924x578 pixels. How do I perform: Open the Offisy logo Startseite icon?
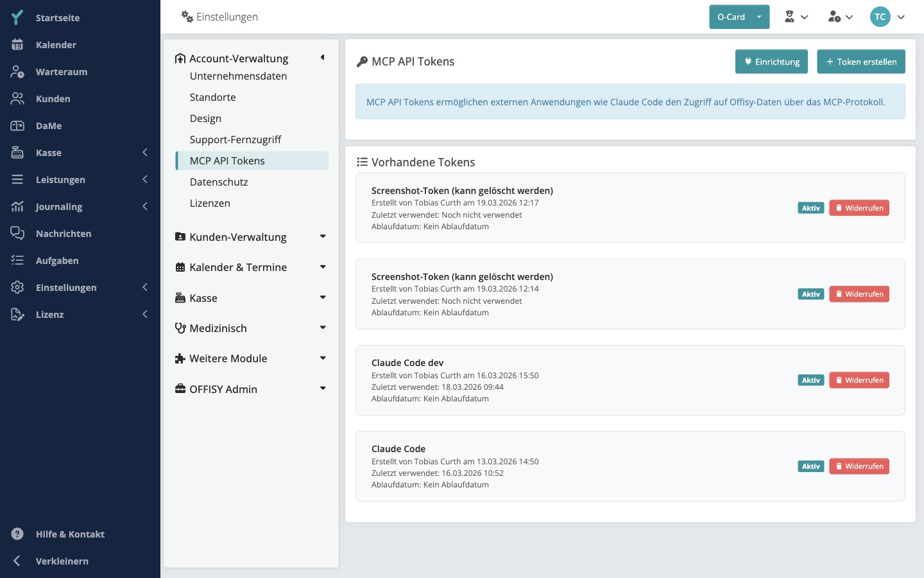tap(17, 17)
